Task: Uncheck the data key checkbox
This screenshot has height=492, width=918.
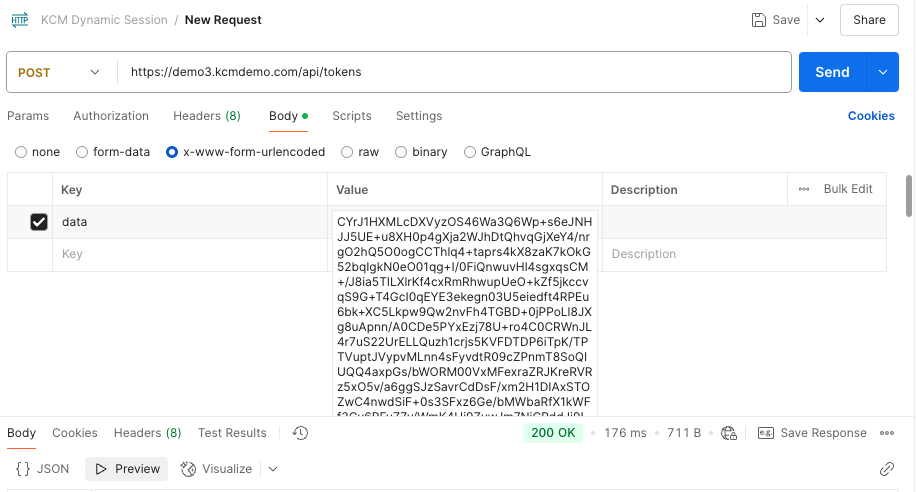Action: click(39, 222)
